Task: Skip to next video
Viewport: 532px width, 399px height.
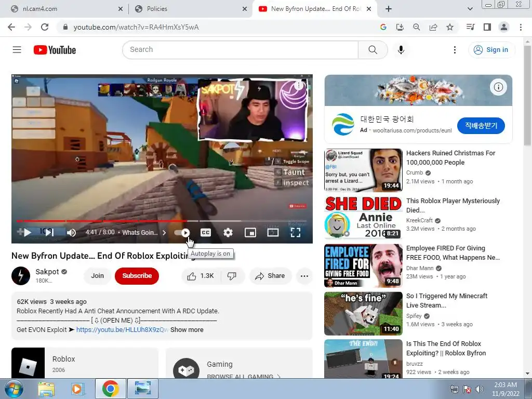Action: click(x=49, y=232)
